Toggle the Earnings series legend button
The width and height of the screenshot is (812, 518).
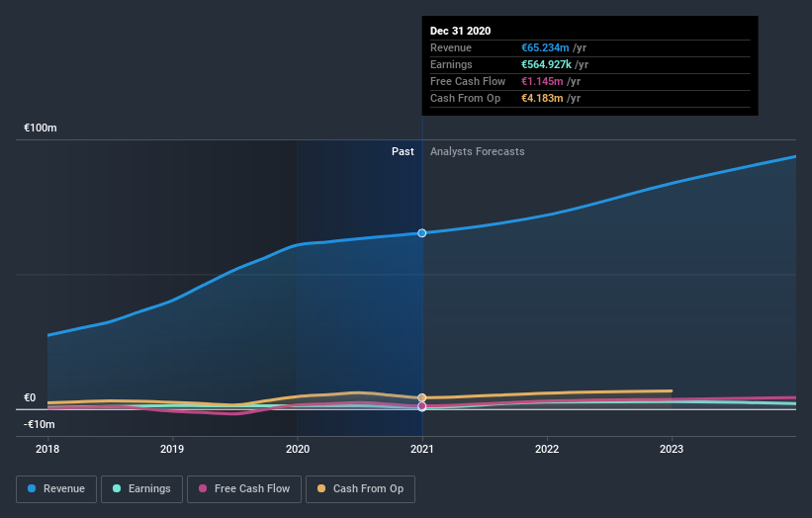point(141,489)
